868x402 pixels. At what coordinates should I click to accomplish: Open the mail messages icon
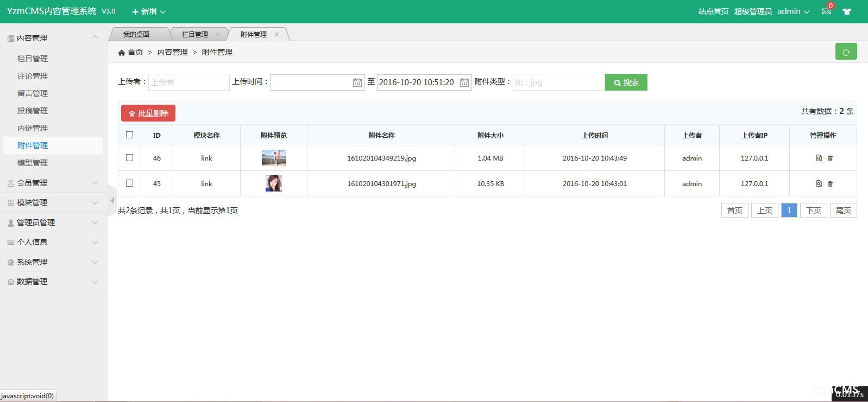tap(826, 11)
